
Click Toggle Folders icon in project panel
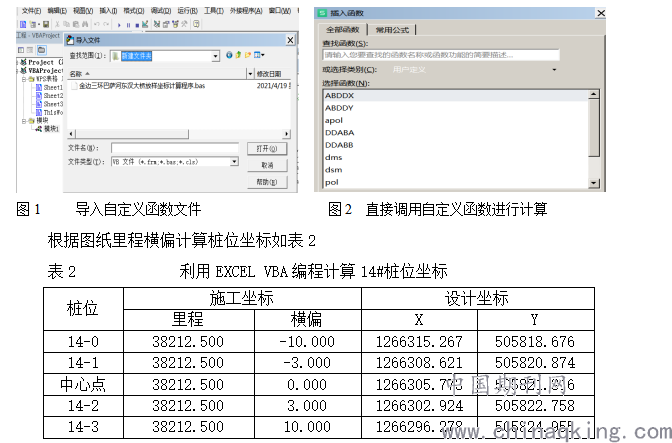coord(42,50)
